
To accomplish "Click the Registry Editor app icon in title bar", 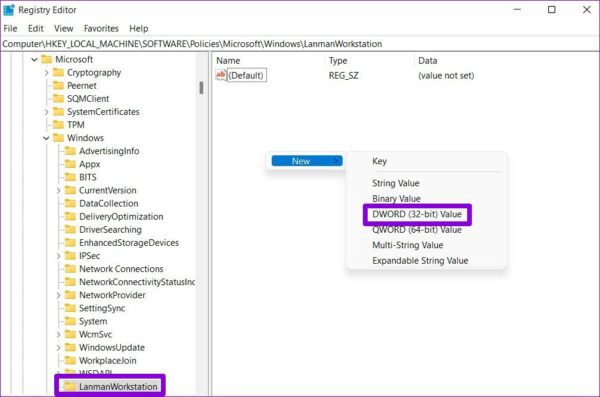I will 8,10.
